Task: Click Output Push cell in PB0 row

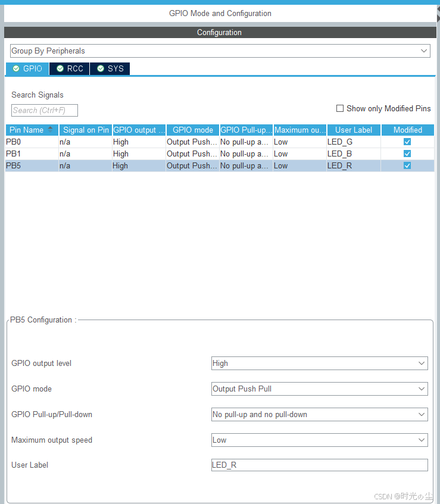Action: pos(192,142)
